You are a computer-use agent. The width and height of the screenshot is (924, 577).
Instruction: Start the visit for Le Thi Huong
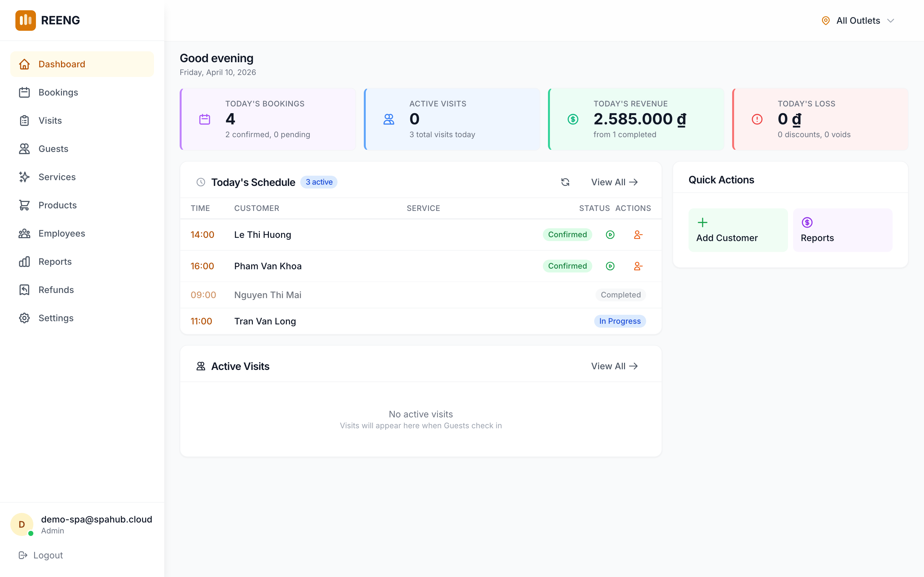610,235
